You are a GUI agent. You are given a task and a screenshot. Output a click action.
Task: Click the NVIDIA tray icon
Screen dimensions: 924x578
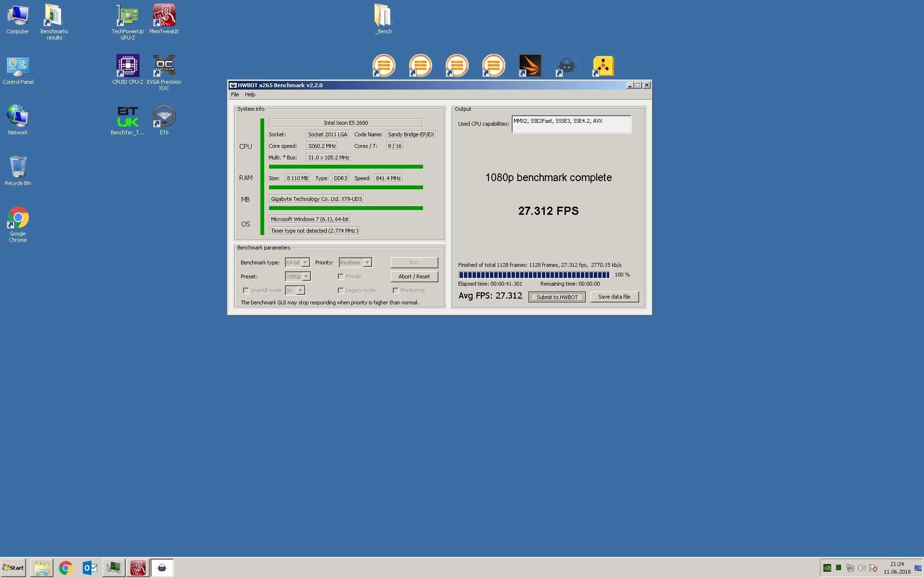tap(827, 568)
